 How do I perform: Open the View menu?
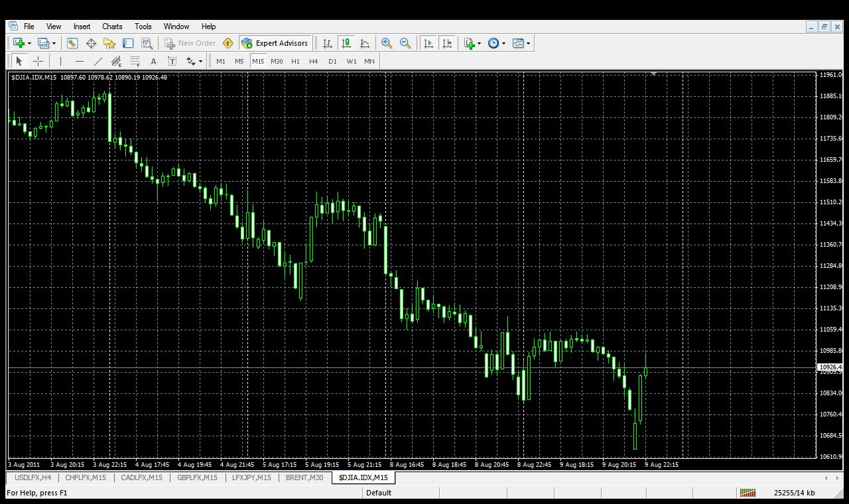[54, 27]
